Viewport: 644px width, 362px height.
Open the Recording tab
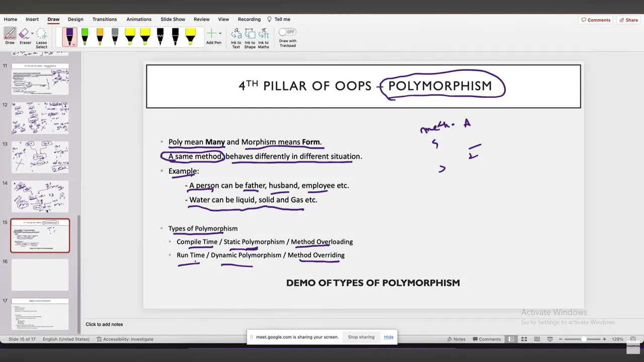249,19
